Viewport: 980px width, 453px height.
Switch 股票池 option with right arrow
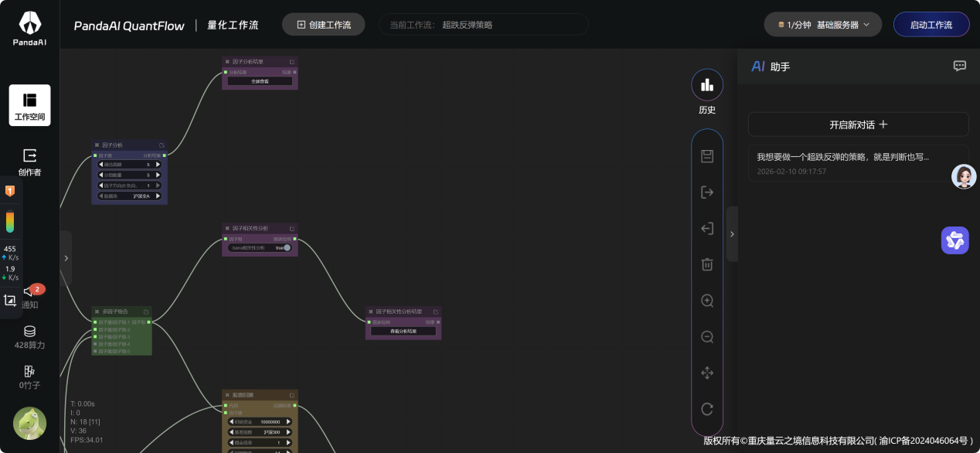pos(158,196)
